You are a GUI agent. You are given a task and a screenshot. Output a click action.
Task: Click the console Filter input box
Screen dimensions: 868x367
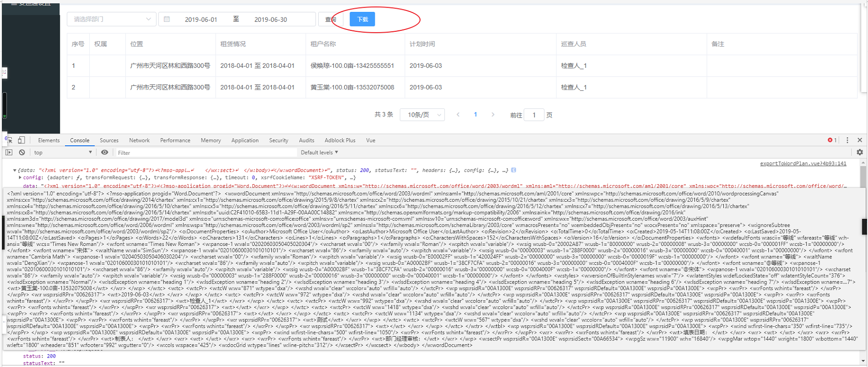point(205,152)
